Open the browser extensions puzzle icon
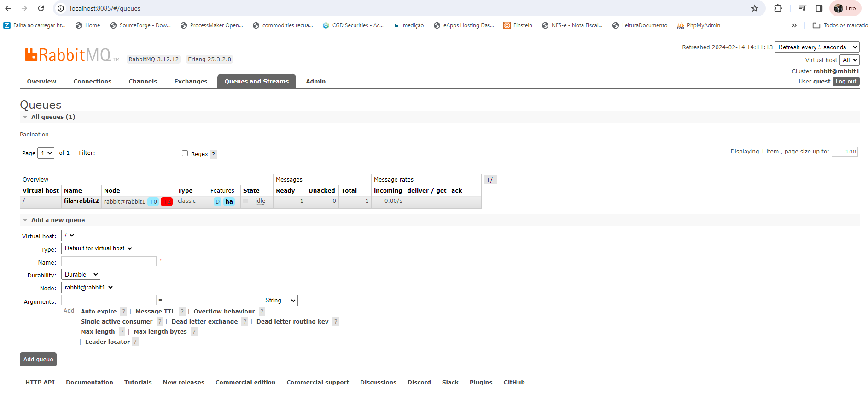 click(778, 8)
